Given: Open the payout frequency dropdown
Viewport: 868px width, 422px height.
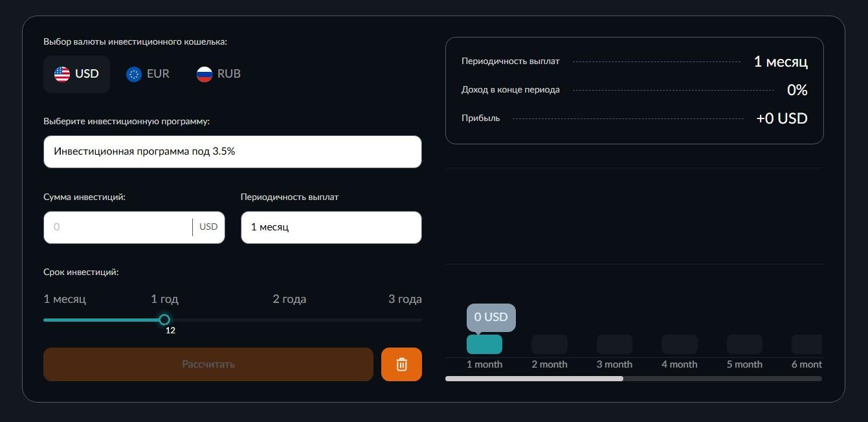Looking at the screenshot, I should pos(331,227).
